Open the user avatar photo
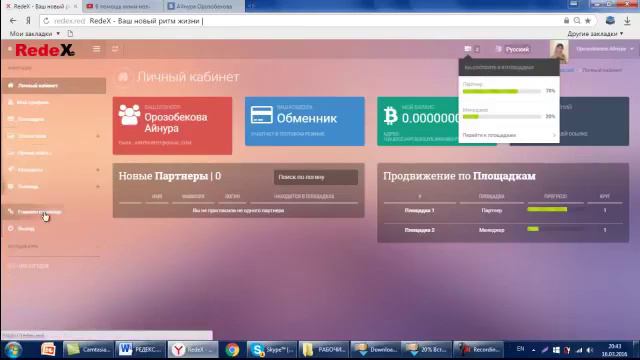 tap(559, 51)
